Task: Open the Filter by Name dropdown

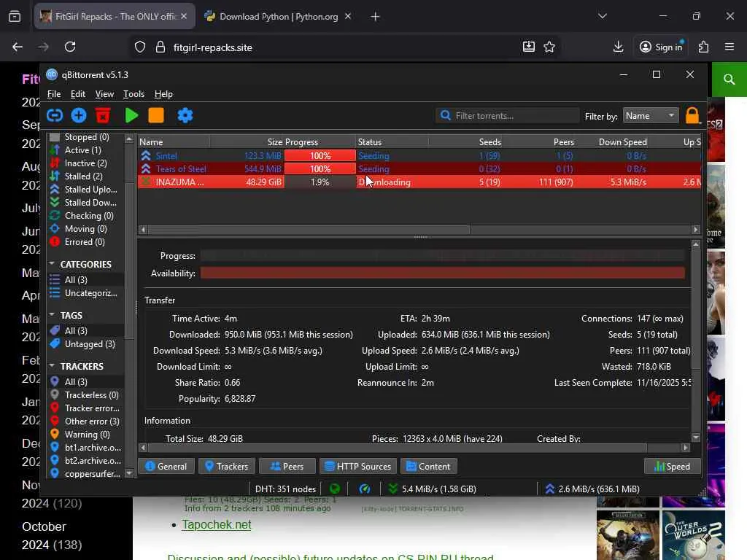Action: pos(650,116)
